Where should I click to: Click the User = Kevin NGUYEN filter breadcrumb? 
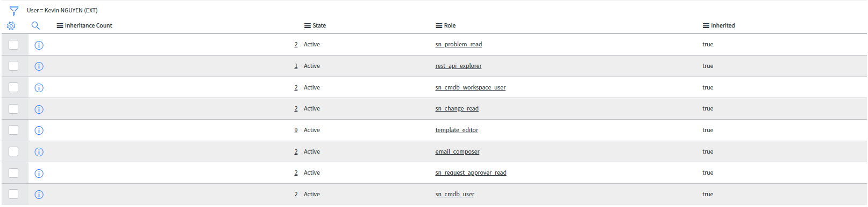62,10
